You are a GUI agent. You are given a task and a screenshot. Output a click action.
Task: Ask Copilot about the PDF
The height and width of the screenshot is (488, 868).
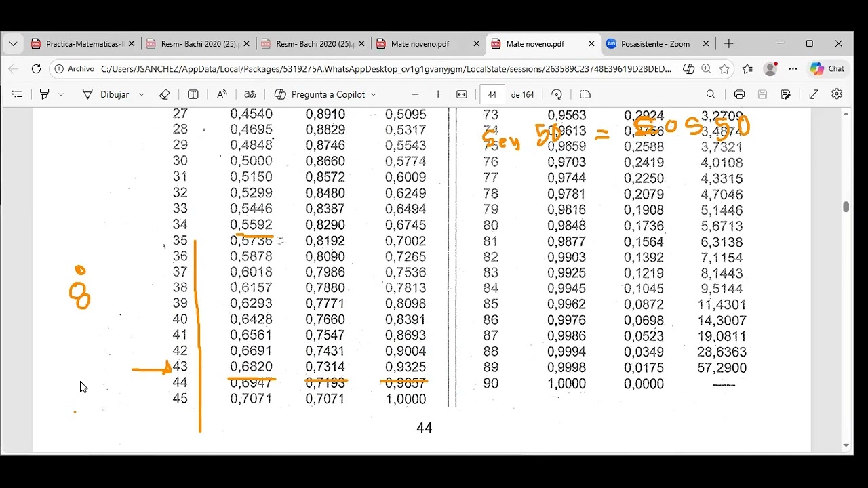coord(319,94)
